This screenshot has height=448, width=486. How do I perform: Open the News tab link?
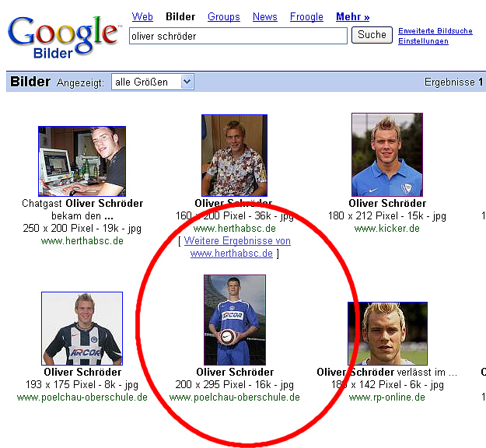tap(265, 16)
